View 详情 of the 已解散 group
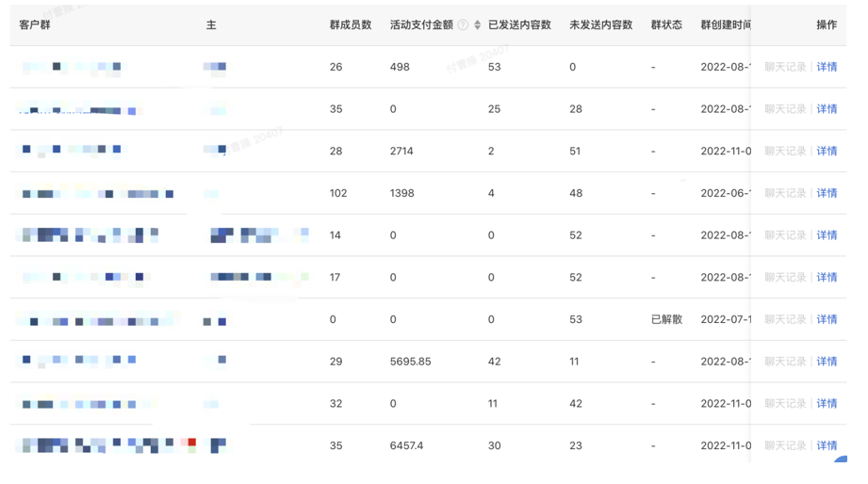The width and height of the screenshot is (868, 484). click(827, 319)
